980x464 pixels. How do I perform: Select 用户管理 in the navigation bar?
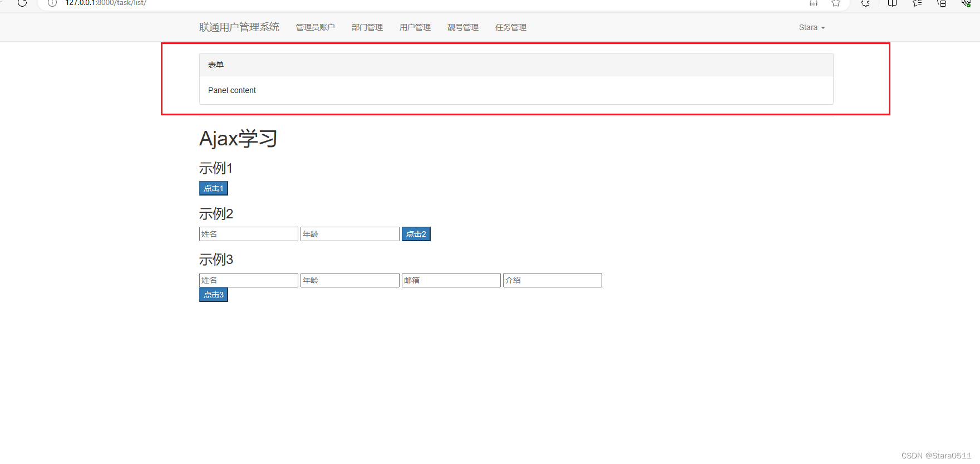pos(415,27)
